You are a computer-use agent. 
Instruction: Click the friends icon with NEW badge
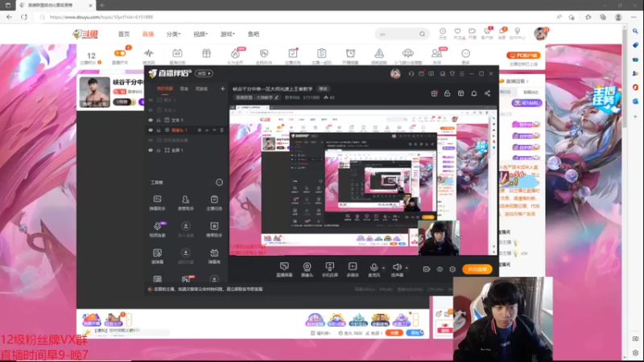tap(436, 53)
